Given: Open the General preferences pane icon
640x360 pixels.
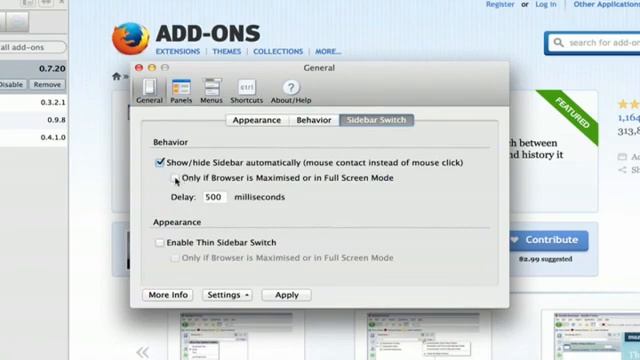Looking at the screenshot, I should [149, 91].
